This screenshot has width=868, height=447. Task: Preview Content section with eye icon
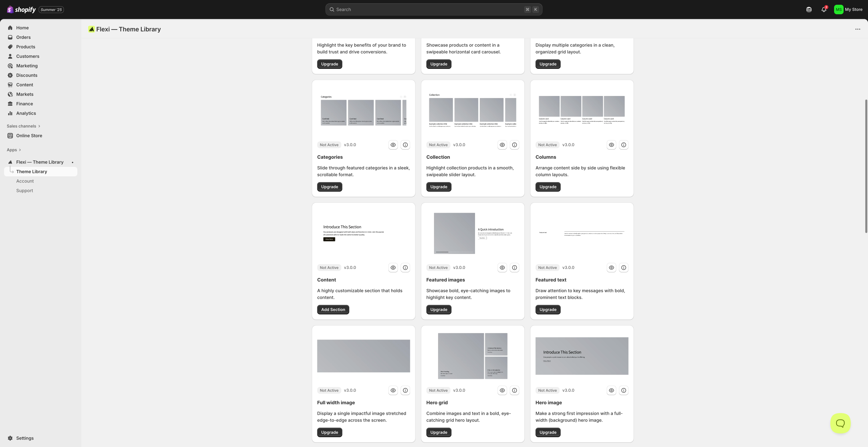tap(393, 268)
